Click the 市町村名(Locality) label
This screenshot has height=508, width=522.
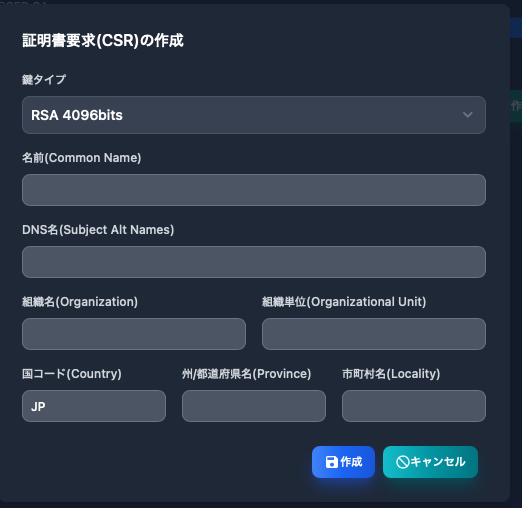[x=391, y=374]
